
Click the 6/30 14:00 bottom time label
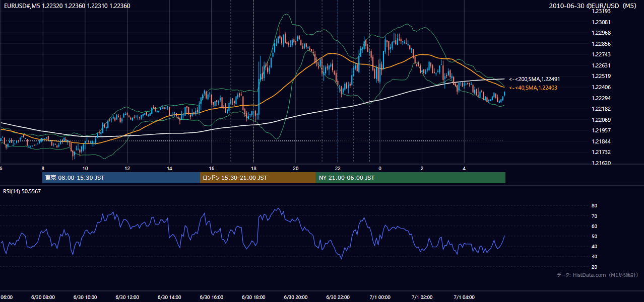click(169, 297)
